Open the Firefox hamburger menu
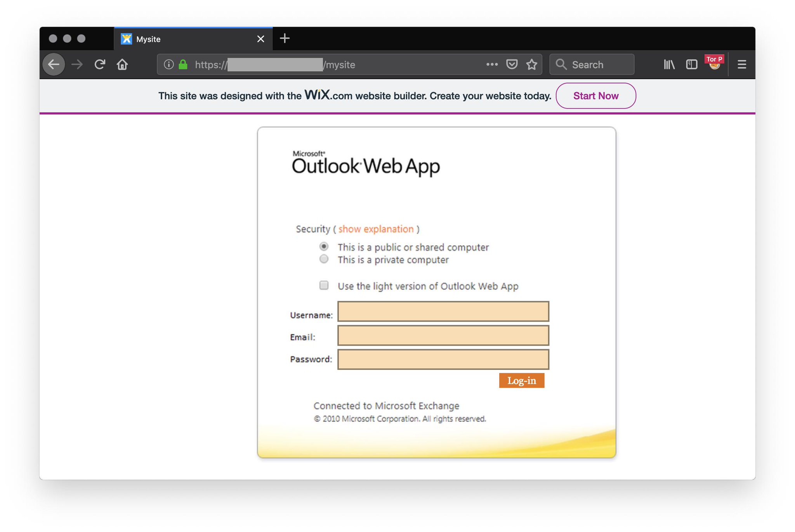Viewport: 795px width, 532px height. (x=741, y=64)
